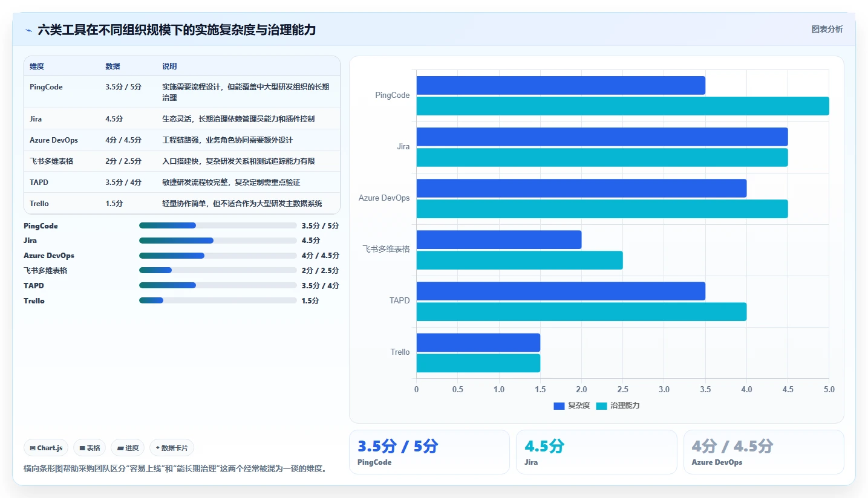The image size is (868, 498).
Task: Click the PingCode 3.5分 / 5分 data card
Action: click(429, 452)
